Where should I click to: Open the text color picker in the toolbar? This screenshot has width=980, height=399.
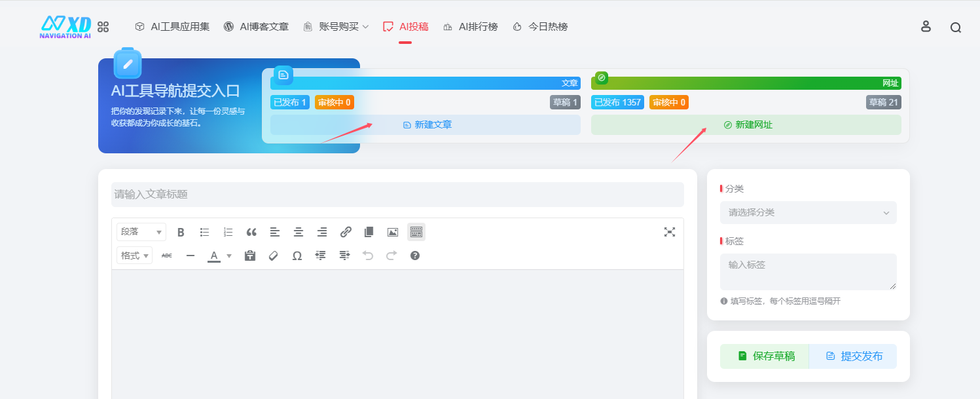(213, 256)
